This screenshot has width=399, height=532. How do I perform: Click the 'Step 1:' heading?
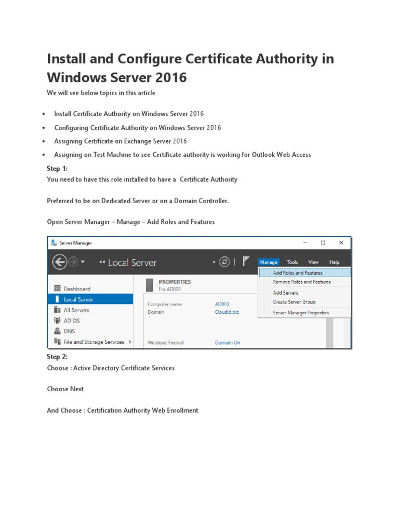(57, 169)
